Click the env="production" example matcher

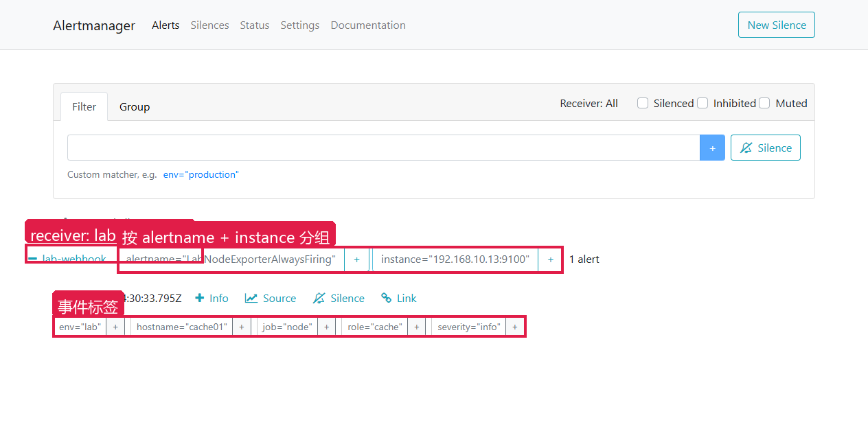pos(201,174)
